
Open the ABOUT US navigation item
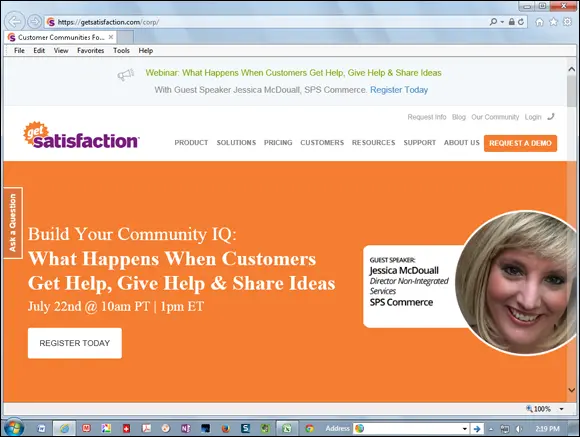tap(462, 143)
